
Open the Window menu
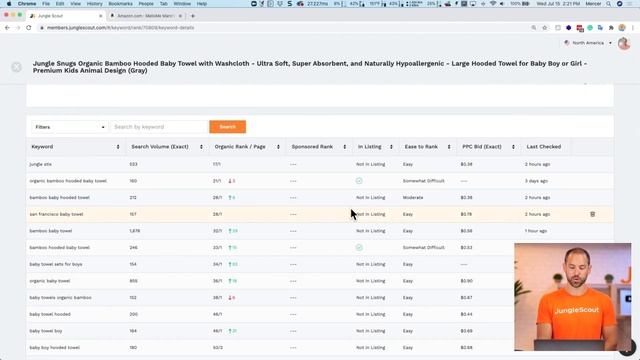pos(182,4)
